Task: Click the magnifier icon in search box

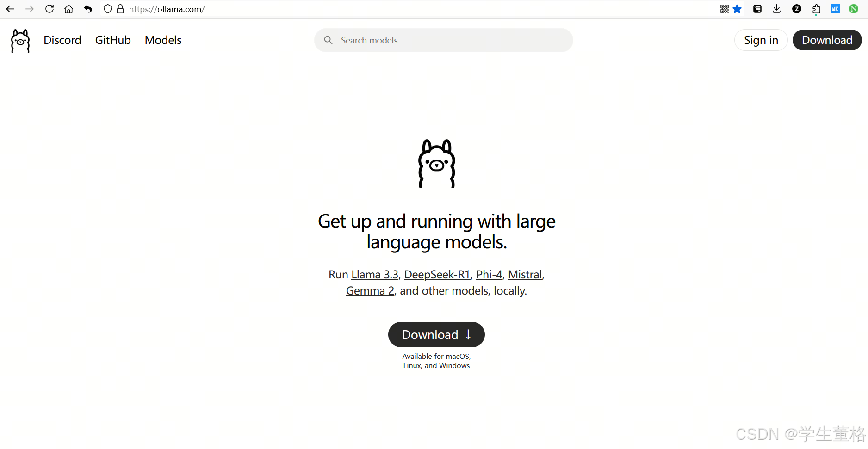Action: pos(329,40)
